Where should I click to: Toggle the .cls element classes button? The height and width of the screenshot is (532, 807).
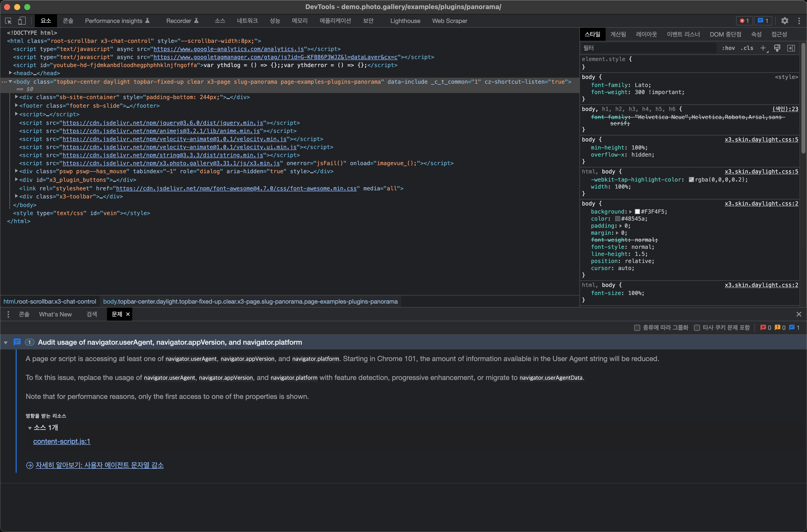click(x=747, y=48)
